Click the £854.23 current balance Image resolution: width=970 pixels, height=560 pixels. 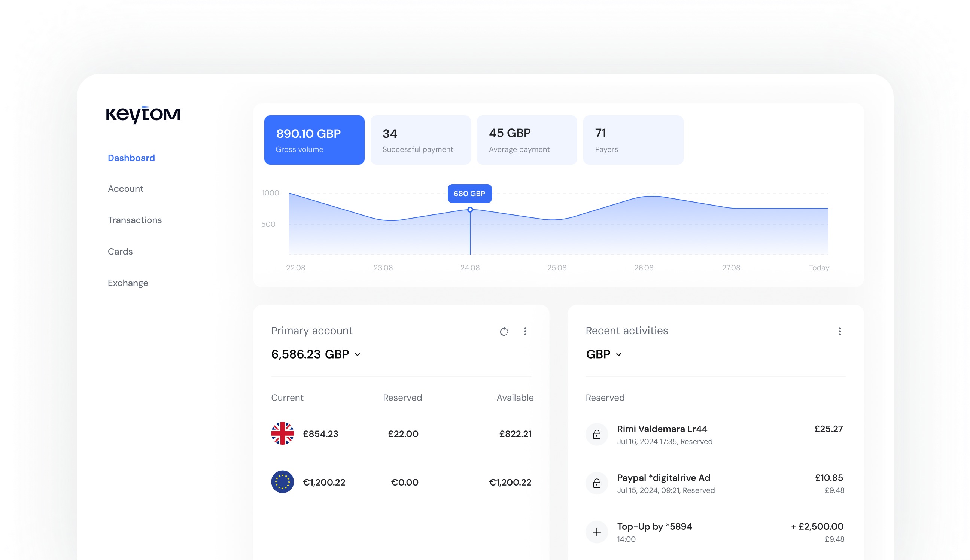tap(320, 434)
